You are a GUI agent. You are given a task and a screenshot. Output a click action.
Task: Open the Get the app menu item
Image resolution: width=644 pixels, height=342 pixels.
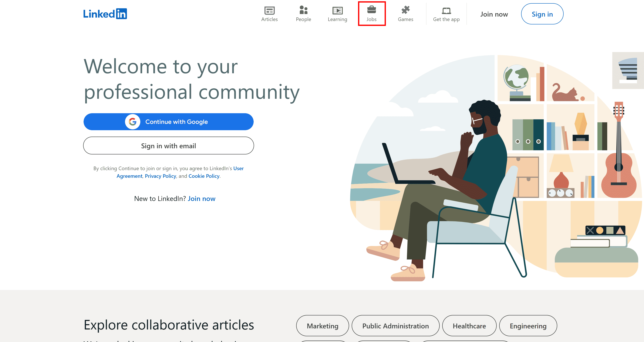pos(446,14)
